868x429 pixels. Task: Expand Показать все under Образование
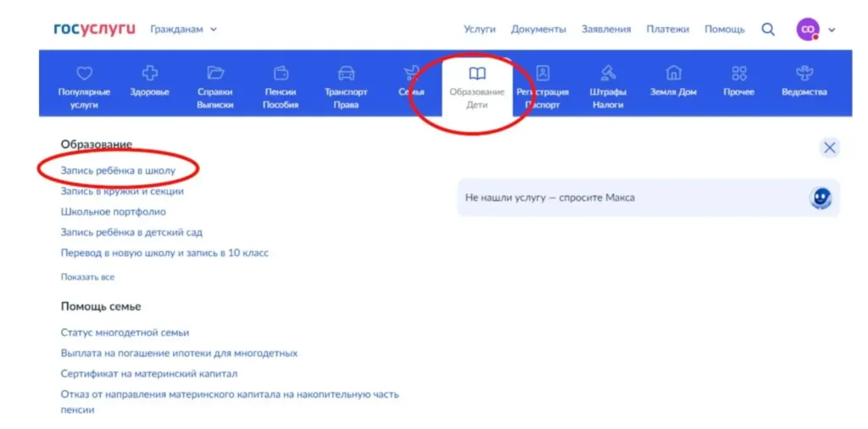(x=87, y=276)
